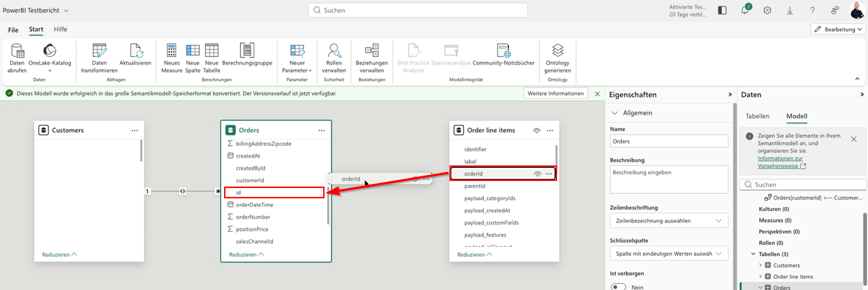Open the Zeilenbezeichnung auswählen dropdown
Viewport: 868px width, 290px height.
coord(669,220)
